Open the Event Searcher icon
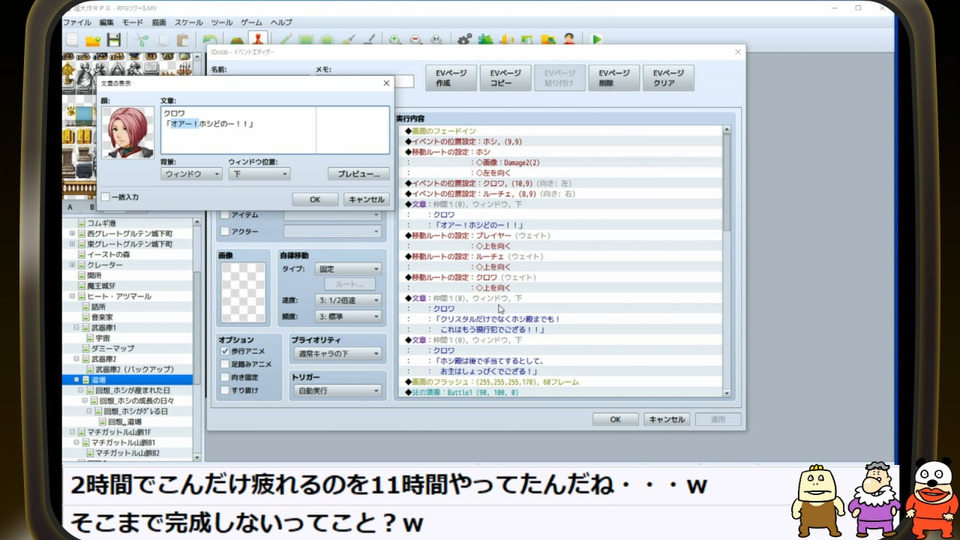Screen dimensions: 960x540 coord(527,40)
